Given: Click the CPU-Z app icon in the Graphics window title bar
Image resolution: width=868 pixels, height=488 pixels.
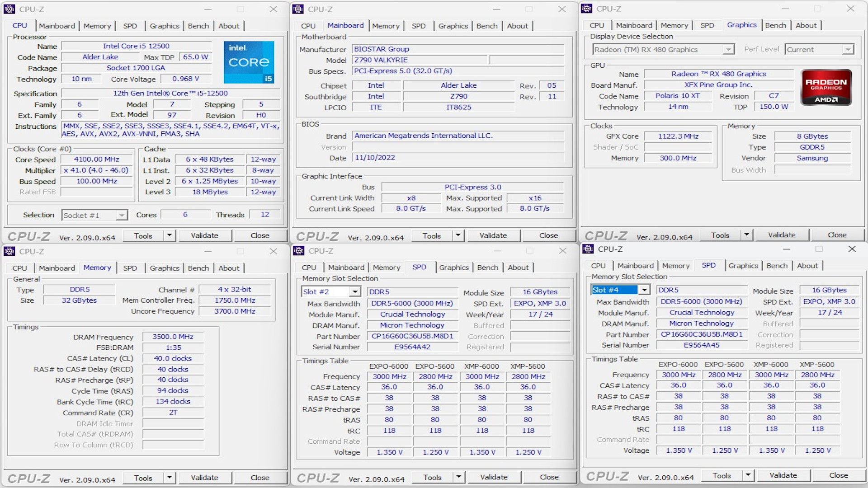Looking at the screenshot, I should pyautogui.click(x=587, y=9).
